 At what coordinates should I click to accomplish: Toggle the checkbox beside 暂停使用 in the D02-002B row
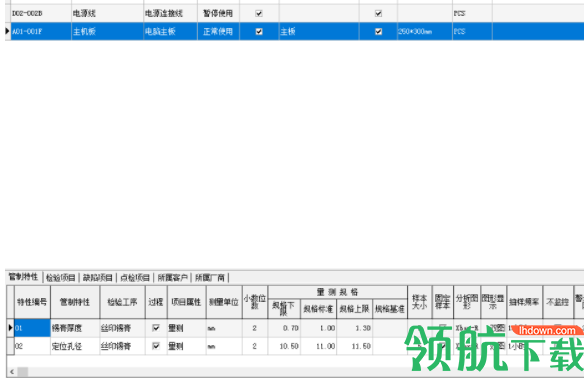259,13
